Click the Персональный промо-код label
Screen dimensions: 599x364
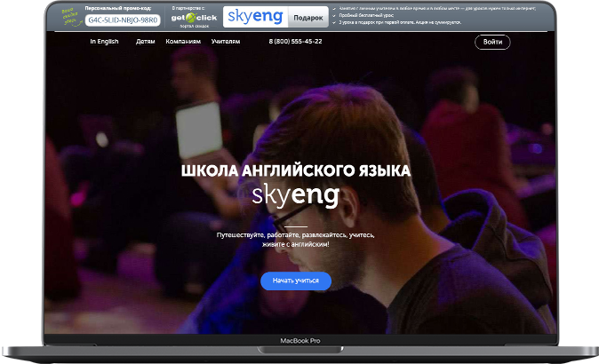tap(117, 8)
